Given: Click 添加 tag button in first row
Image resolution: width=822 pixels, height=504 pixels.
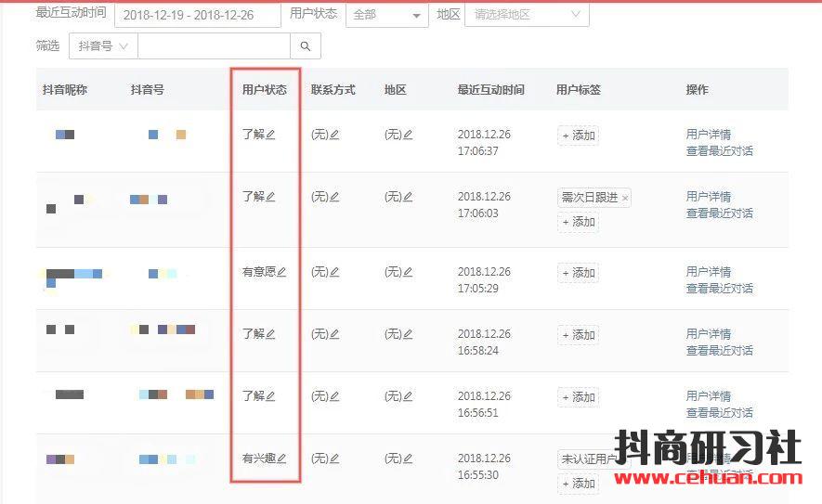Looking at the screenshot, I should point(578,136).
